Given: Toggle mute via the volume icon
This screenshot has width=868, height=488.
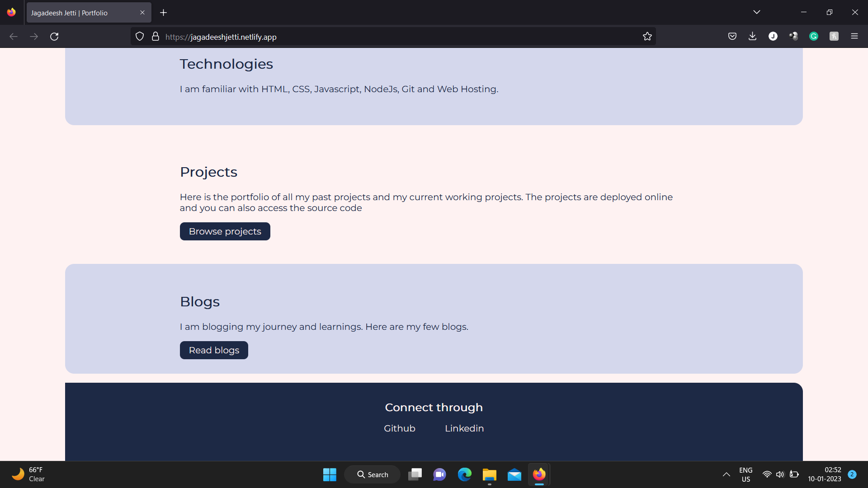Looking at the screenshot, I should [x=781, y=474].
